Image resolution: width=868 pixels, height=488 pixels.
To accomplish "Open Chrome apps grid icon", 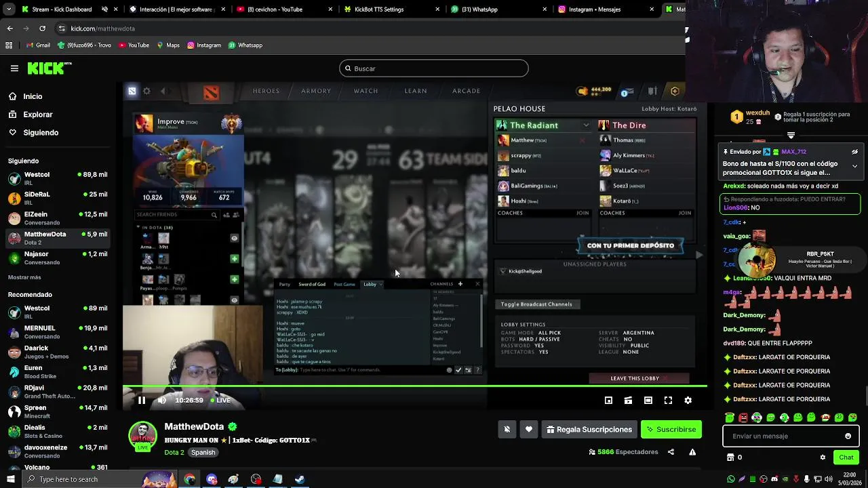I will [x=9, y=45].
